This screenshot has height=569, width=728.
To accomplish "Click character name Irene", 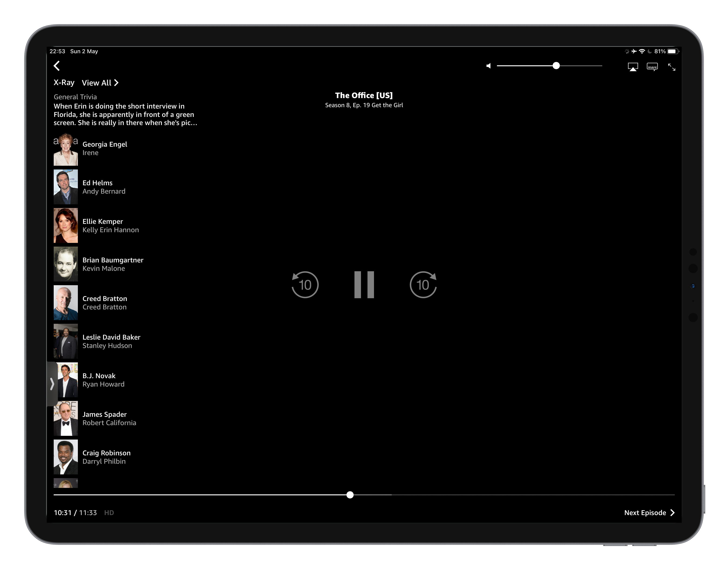I will pos(90,153).
